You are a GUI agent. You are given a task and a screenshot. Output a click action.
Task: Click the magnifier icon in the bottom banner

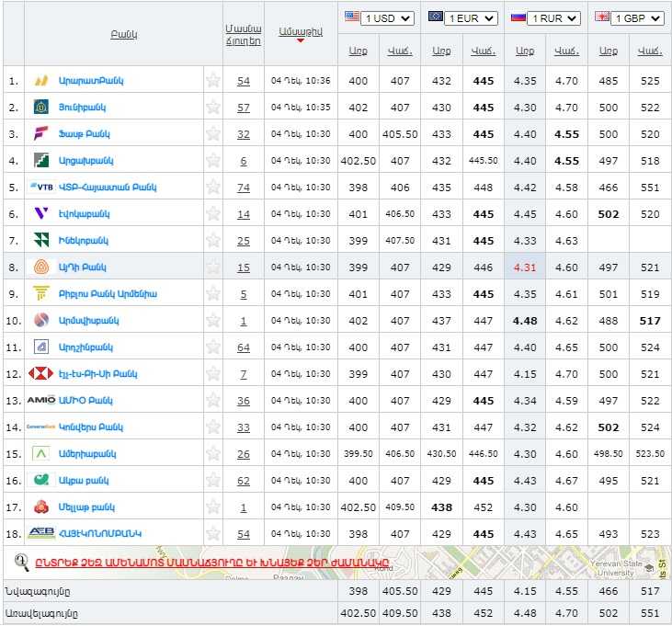click(x=22, y=561)
